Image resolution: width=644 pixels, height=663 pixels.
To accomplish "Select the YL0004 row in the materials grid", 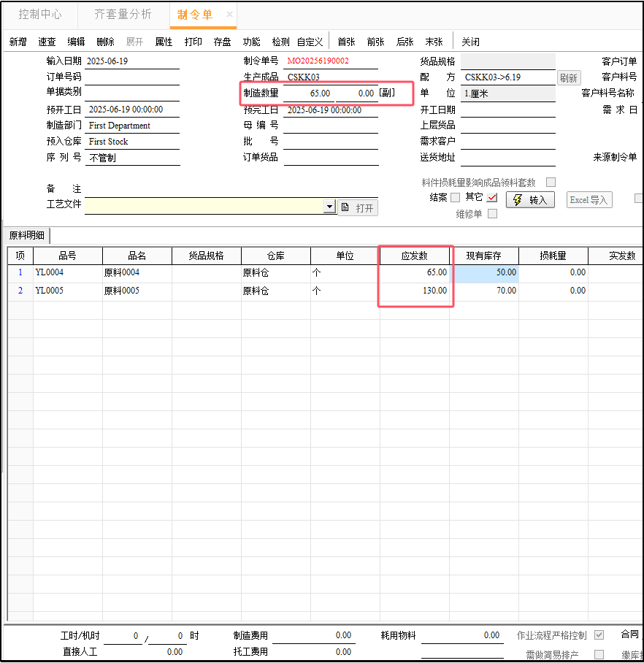I will point(66,272).
